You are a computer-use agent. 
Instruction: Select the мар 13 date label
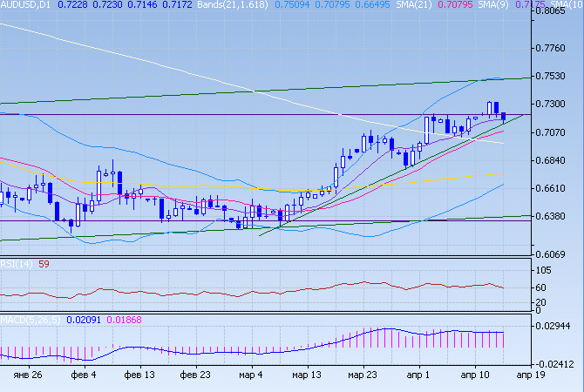[308, 375]
